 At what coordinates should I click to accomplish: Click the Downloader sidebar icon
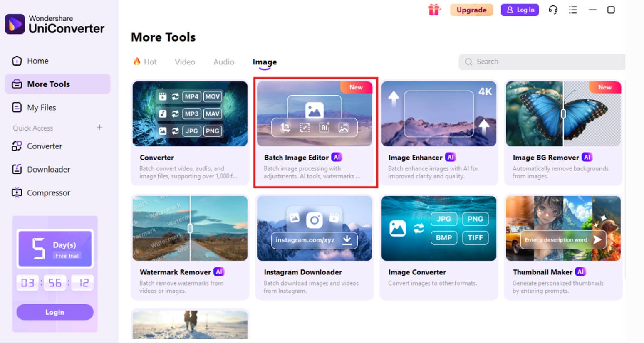click(x=17, y=169)
